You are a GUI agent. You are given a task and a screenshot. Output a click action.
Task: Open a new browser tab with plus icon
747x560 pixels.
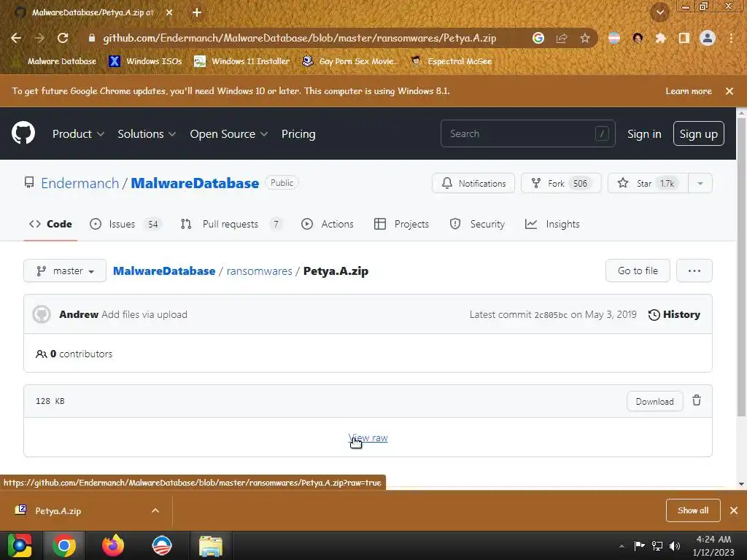(x=197, y=13)
